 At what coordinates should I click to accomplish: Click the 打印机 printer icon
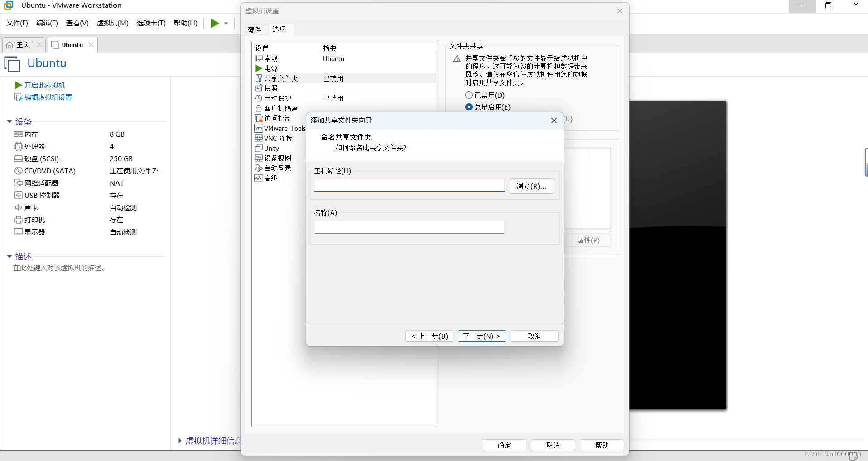pyautogui.click(x=19, y=220)
